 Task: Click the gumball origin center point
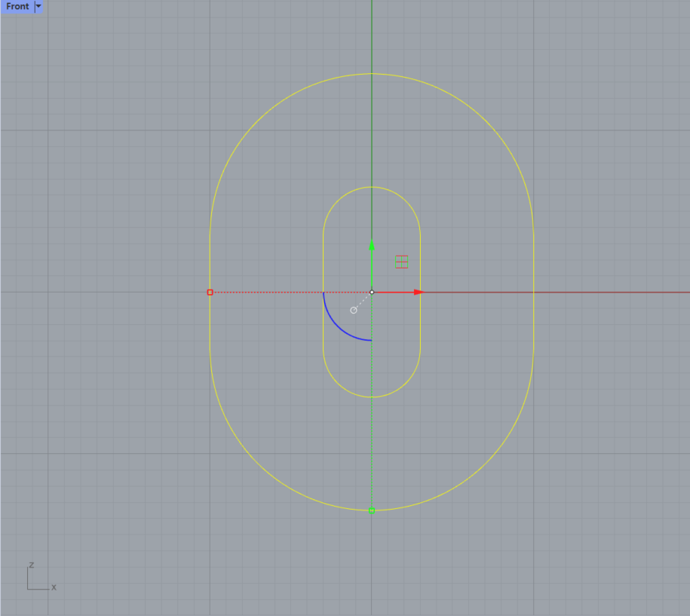[372, 292]
